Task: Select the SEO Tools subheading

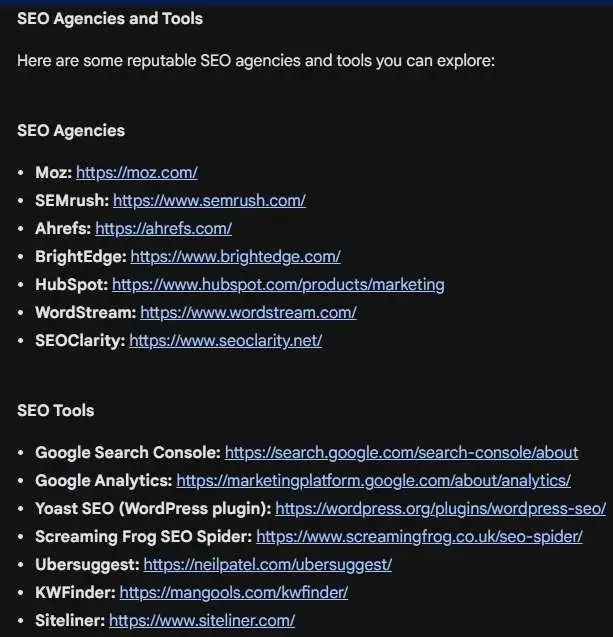Action: 56,411
